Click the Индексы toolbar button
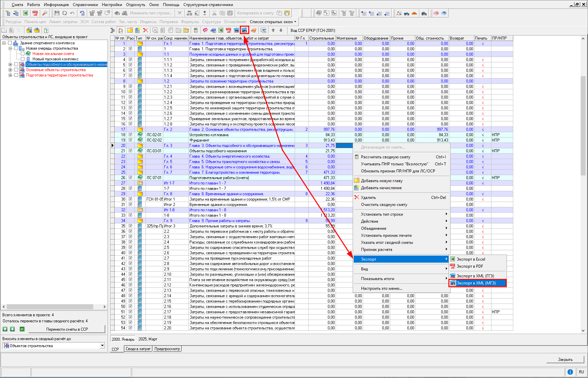Viewport: 588px width, 378px height. (148, 22)
